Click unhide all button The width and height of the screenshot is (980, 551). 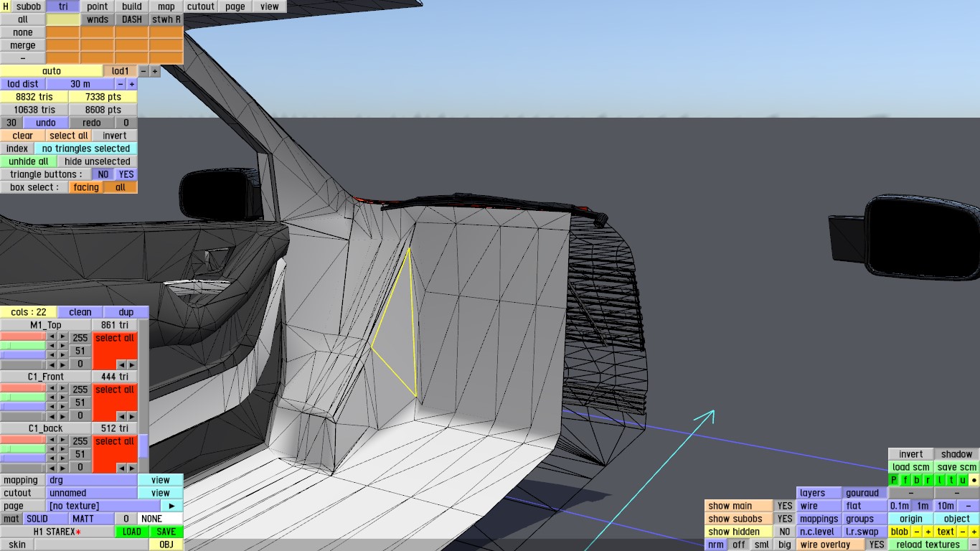pyautogui.click(x=29, y=161)
